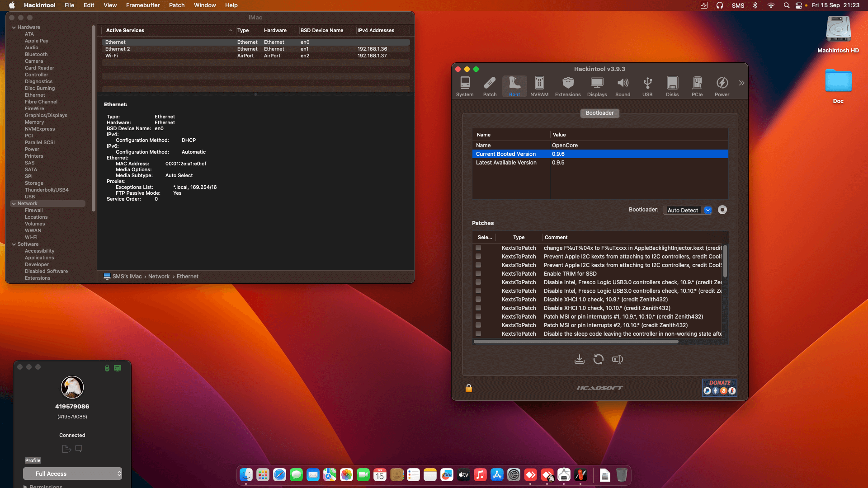The height and width of the screenshot is (488, 868).
Task: Open the PCIe section
Action: point(697,86)
